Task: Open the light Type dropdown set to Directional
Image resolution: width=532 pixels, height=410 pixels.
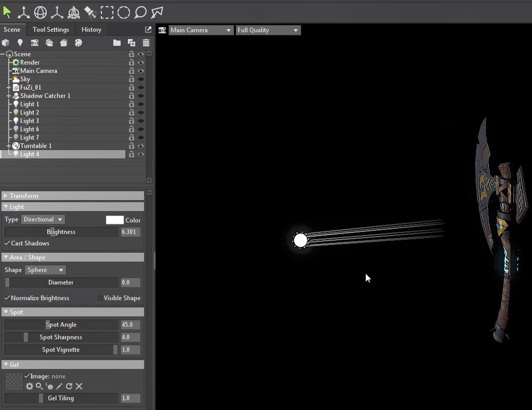Action: [43, 219]
